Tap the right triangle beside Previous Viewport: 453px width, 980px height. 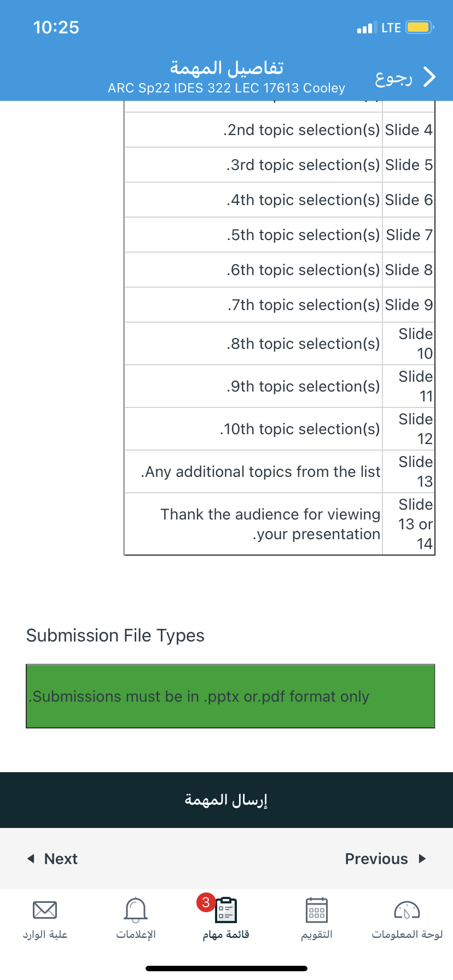[422, 859]
